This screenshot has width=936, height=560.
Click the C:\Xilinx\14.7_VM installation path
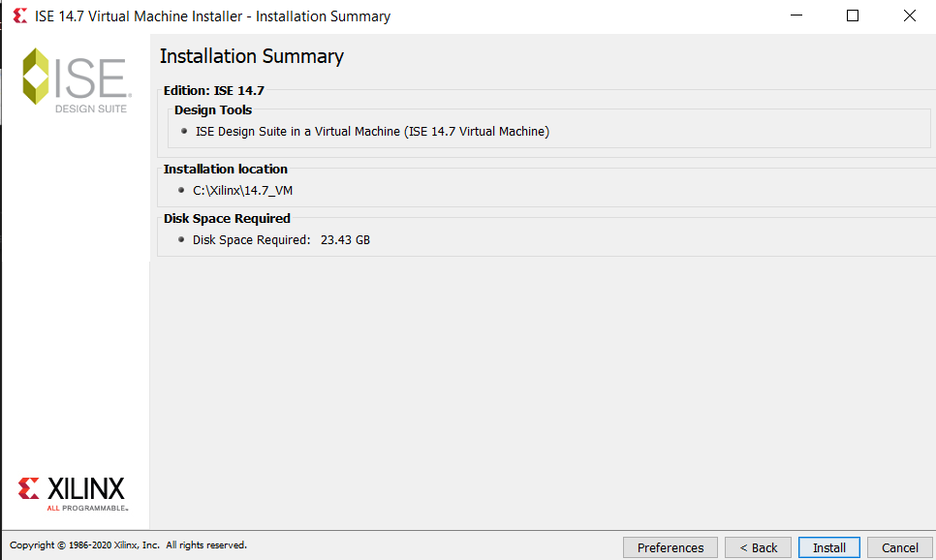242,190
